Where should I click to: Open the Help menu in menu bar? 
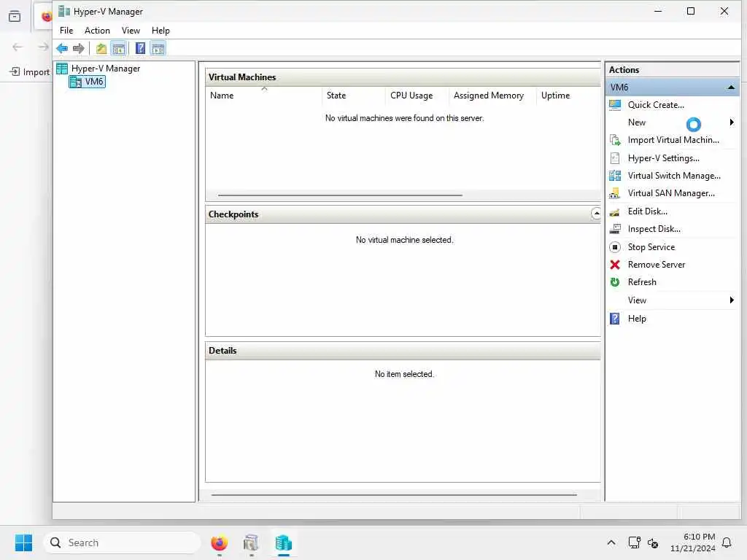[x=160, y=31]
